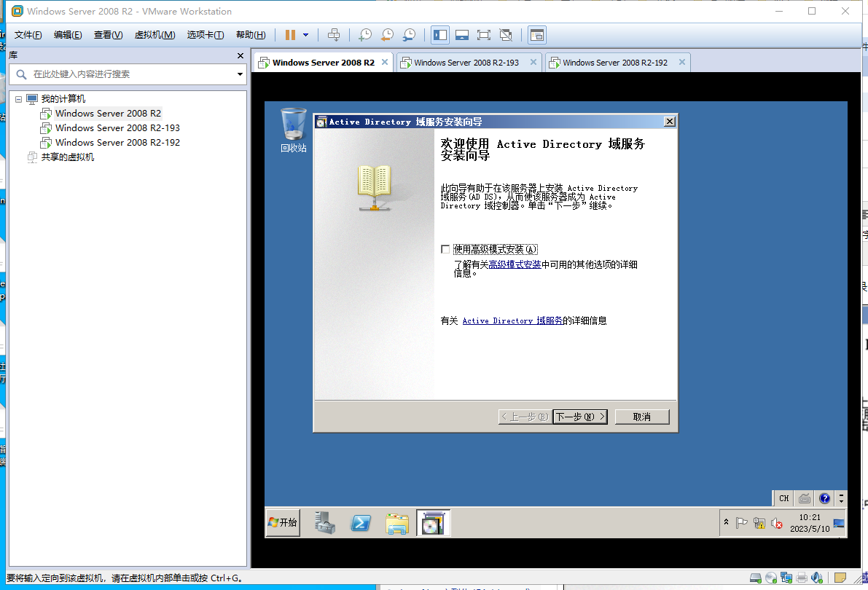Open the 帮助(H) menu

pyautogui.click(x=251, y=35)
